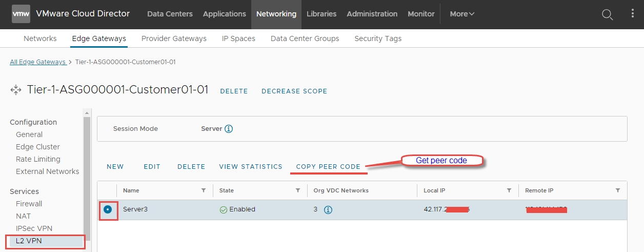Click the info icon beside Session Mode Server
The image size is (644, 252).
(x=229, y=129)
